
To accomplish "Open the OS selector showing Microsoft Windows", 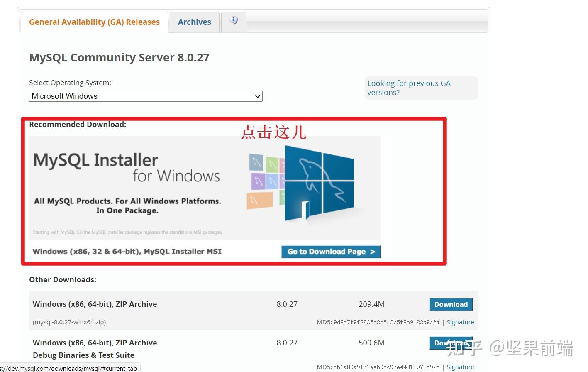I will (x=145, y=96).
